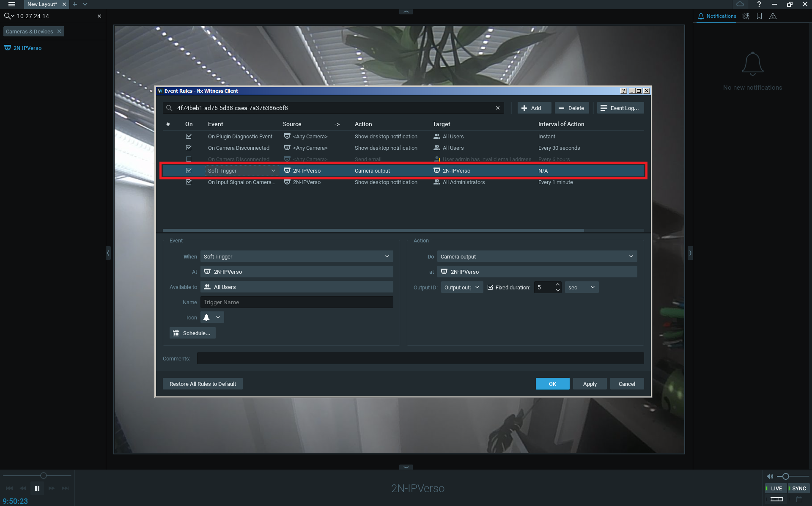Viewport: 812px width, 506px height.
Task: Click the cloud connection icon
Action: [740, 4]
